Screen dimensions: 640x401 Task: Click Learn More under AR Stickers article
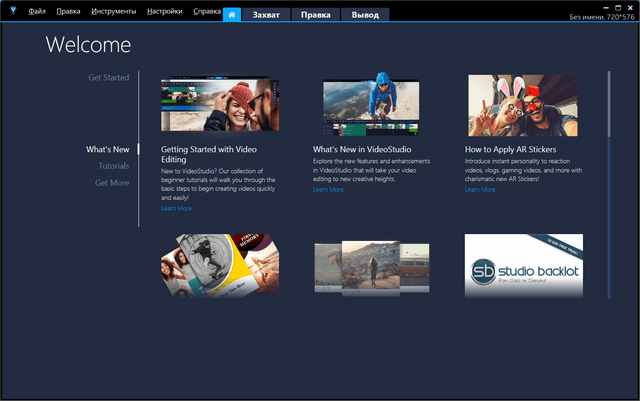480,189
